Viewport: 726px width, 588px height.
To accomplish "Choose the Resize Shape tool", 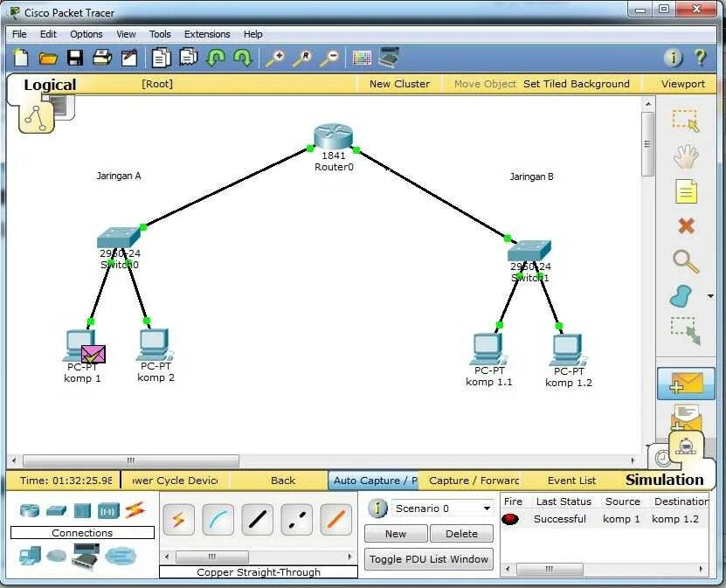I will (686, 330).
